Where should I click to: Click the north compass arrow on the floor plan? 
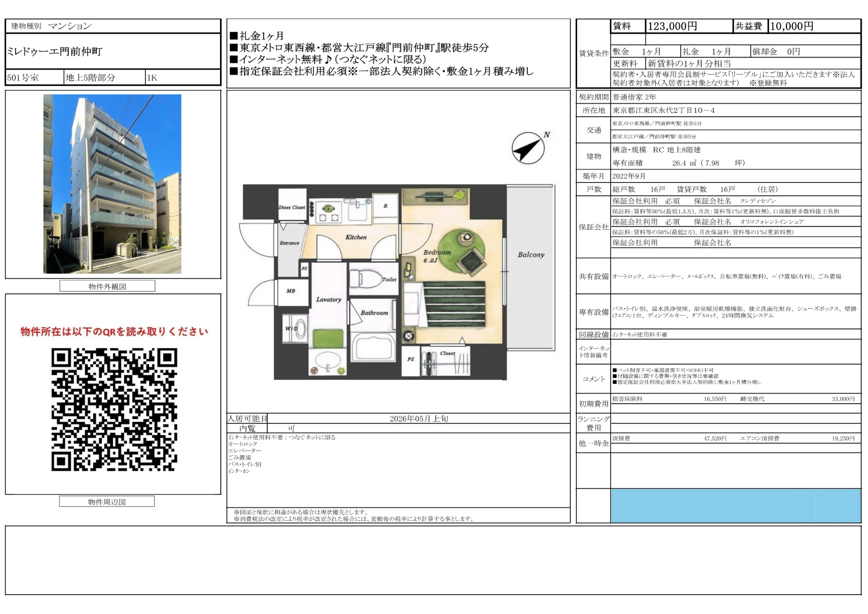click(x=528, y=148)
